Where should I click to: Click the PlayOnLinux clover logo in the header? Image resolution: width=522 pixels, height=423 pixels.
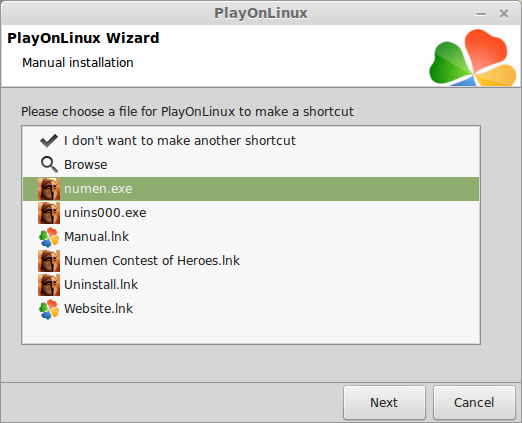pyautogui.click(x=473, y=57)
